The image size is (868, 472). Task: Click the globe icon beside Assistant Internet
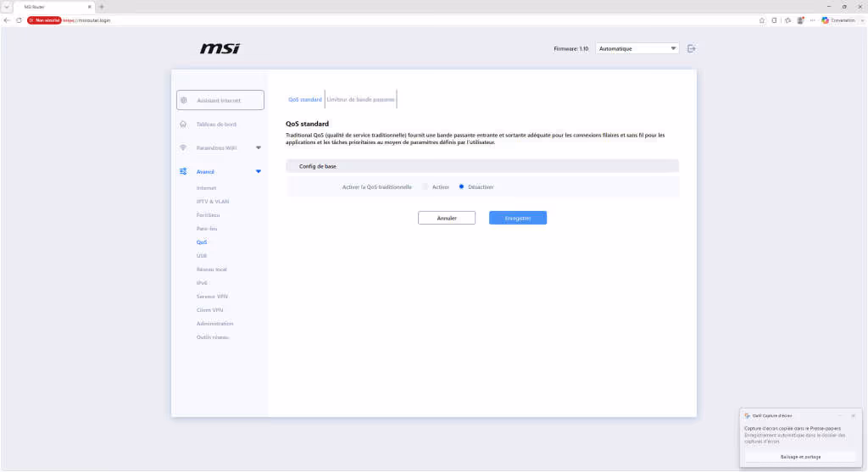tap(184, 100)
